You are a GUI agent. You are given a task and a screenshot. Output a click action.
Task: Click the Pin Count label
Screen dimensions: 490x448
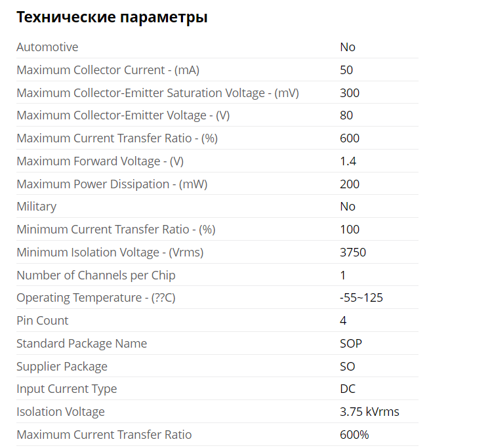43,321
